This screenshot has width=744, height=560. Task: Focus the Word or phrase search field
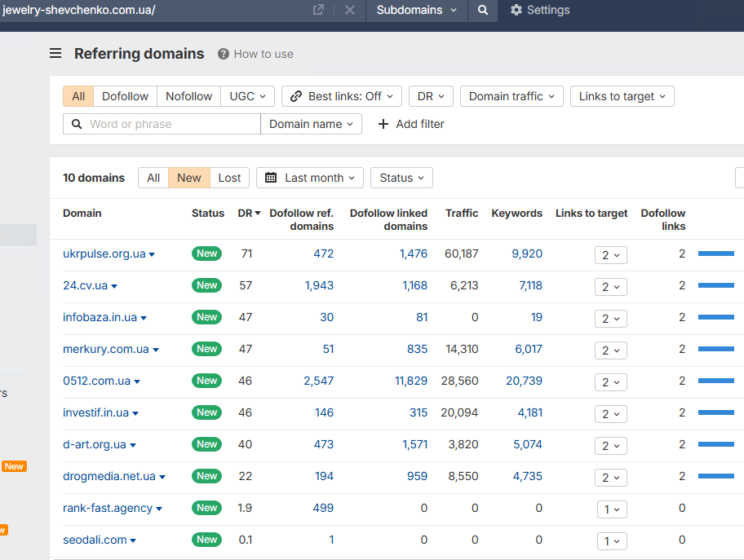click(162, 124)
